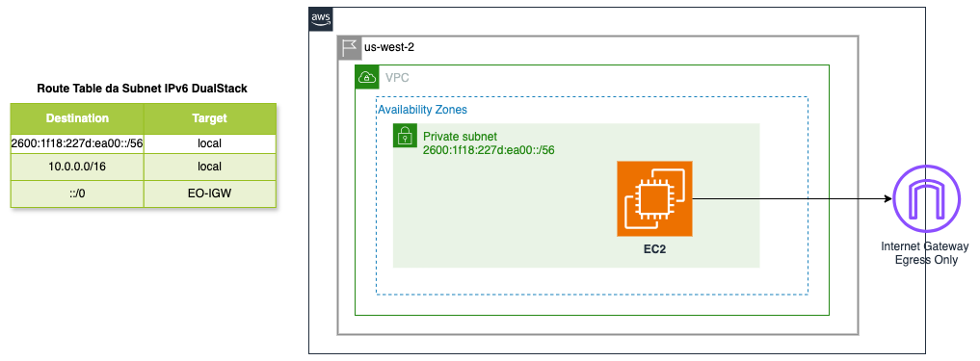Screen dimensions: 980x361
Task: Select the EC2 text label
Action: (x=654, y=248)
